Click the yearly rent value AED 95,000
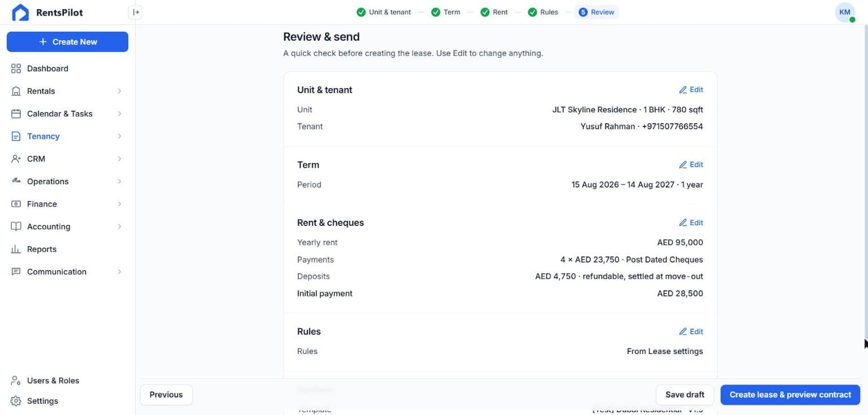 [680, 243]
